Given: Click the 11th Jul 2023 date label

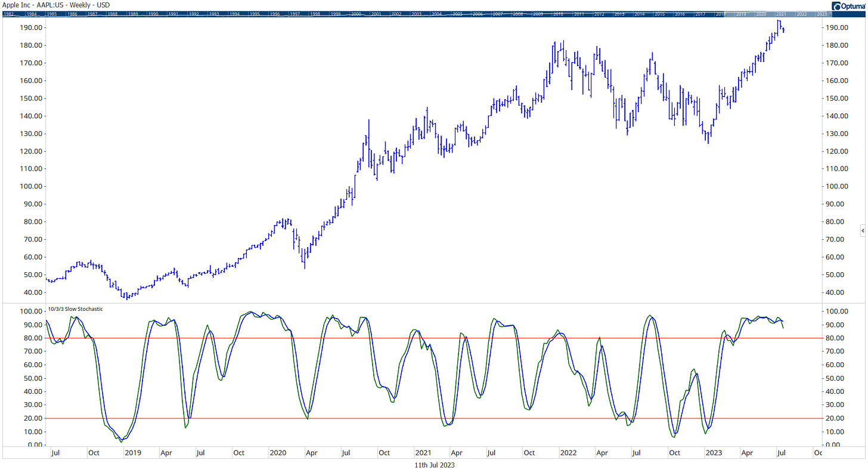Looking at the screenshot, I should pyautogui.click(x=433, y=464).
